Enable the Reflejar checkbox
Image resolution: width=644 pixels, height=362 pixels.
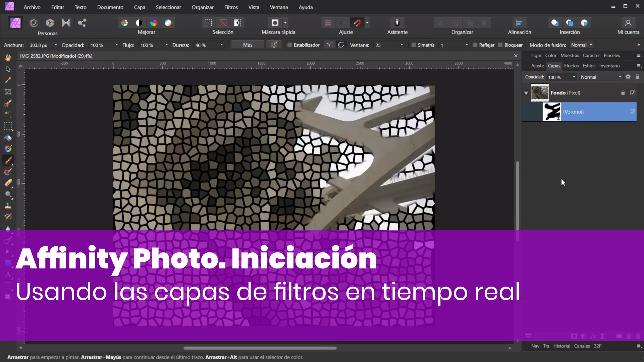[x=475, y=45]
